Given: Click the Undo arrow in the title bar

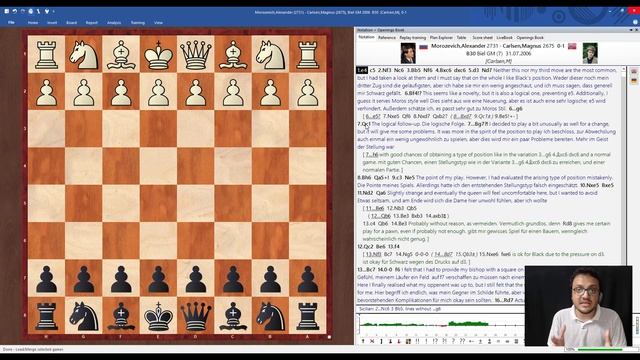Looking at the screenshot, I should click(14, 11).
